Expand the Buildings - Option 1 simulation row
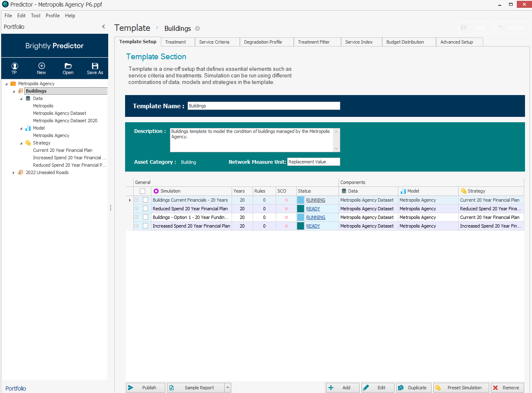 136,217
